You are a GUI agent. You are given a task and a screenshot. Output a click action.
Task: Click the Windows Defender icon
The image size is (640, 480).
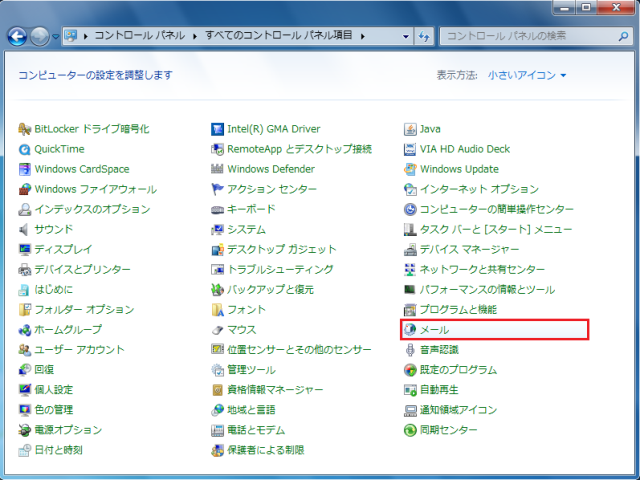point(217,169)
